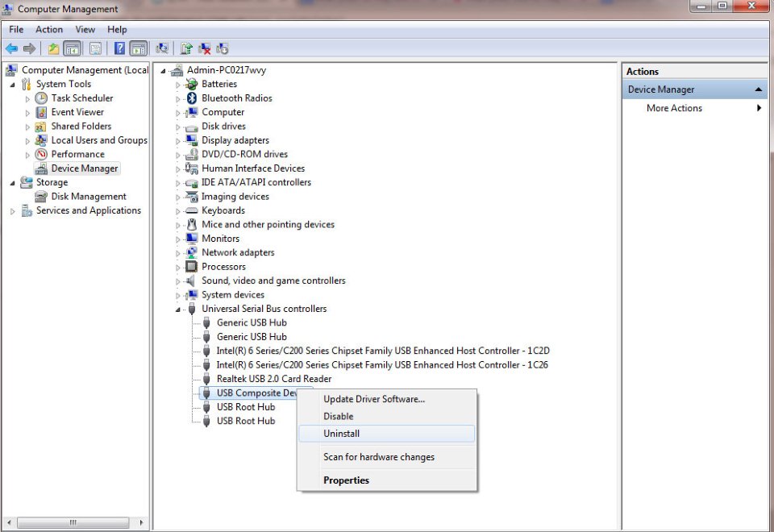Screen dimensions: 774x532
Task: Select the Performance icon
Action: [41, 155]
